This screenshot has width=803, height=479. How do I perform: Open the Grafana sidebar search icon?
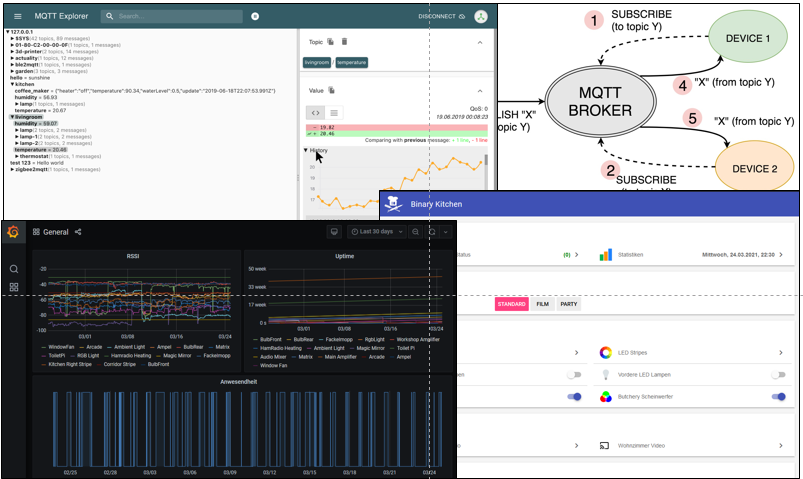14,269
